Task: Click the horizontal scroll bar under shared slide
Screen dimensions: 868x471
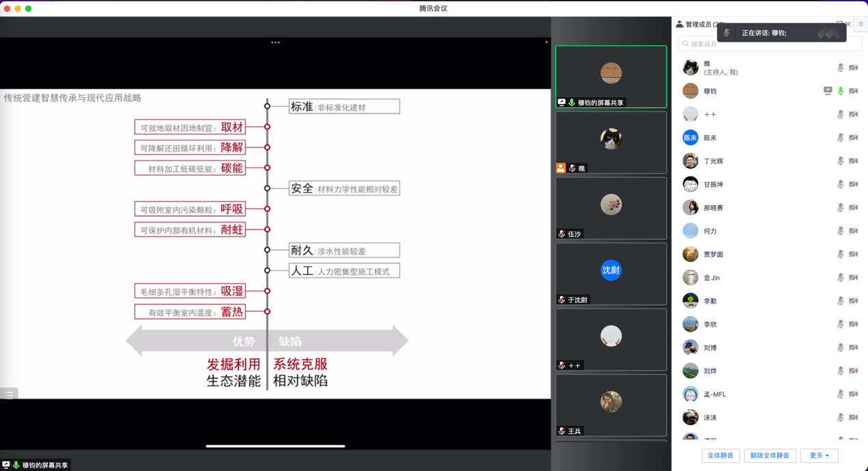Action: click(275, 446)
